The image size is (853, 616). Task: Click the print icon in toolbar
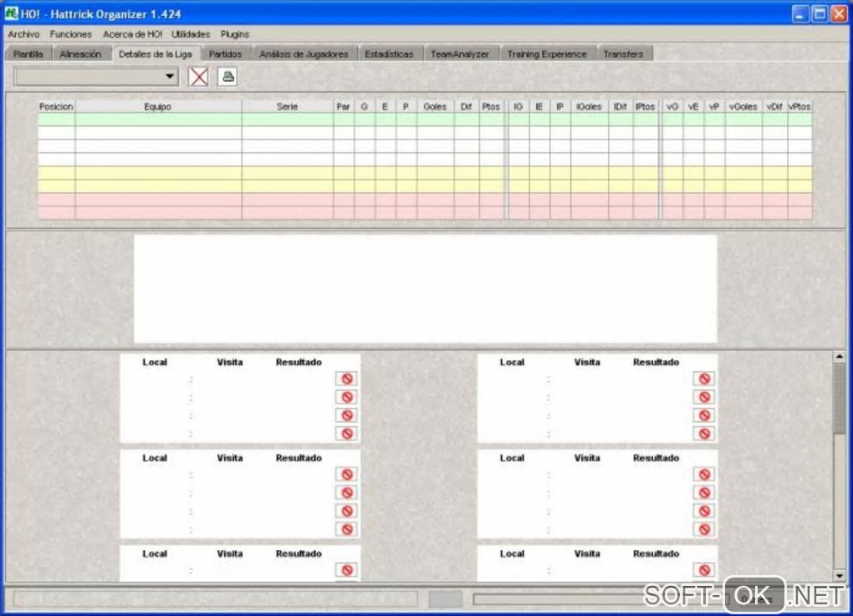(228, 77)
